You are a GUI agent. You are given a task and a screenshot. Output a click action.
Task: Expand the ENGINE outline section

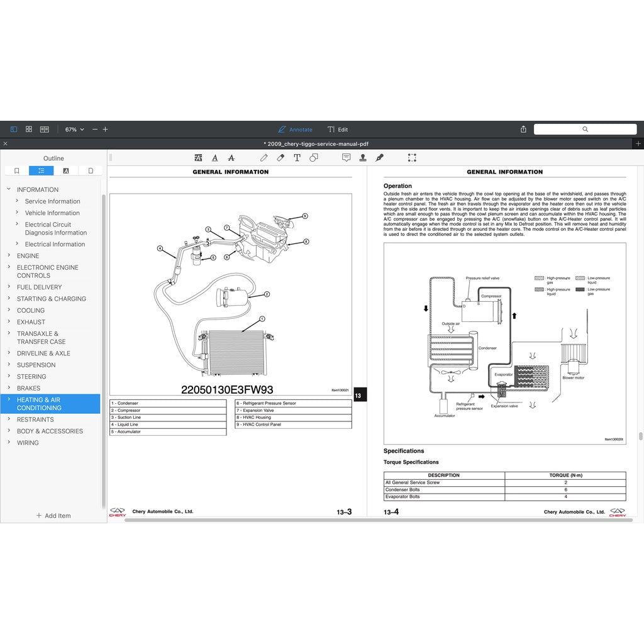pyautogui.click(x=9, y=256)
